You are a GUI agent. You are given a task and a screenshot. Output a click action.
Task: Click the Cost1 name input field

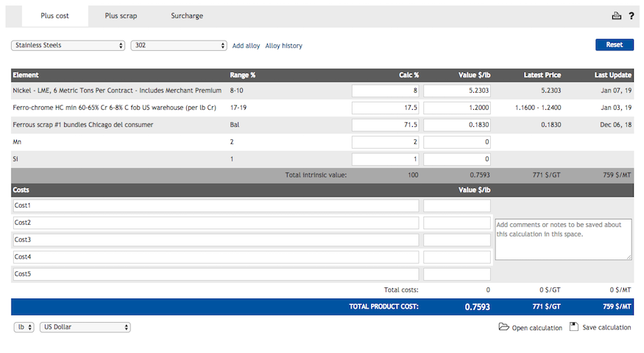(216, 206)
